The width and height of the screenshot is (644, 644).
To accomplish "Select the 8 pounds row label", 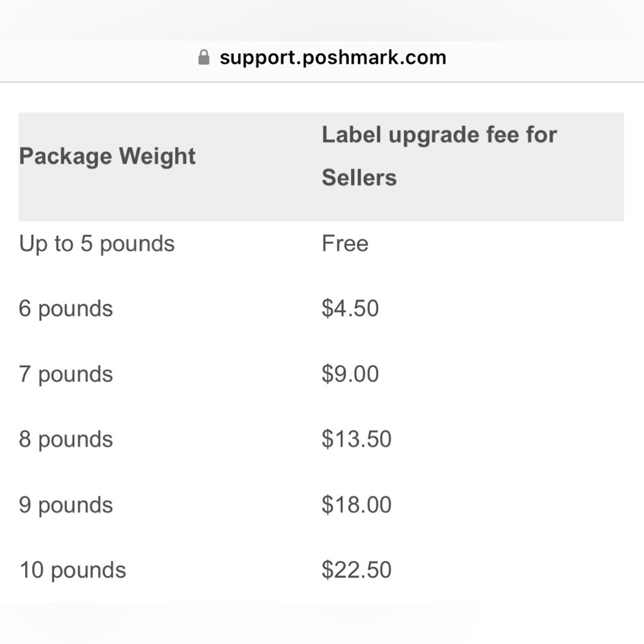I will coord(66,440).
